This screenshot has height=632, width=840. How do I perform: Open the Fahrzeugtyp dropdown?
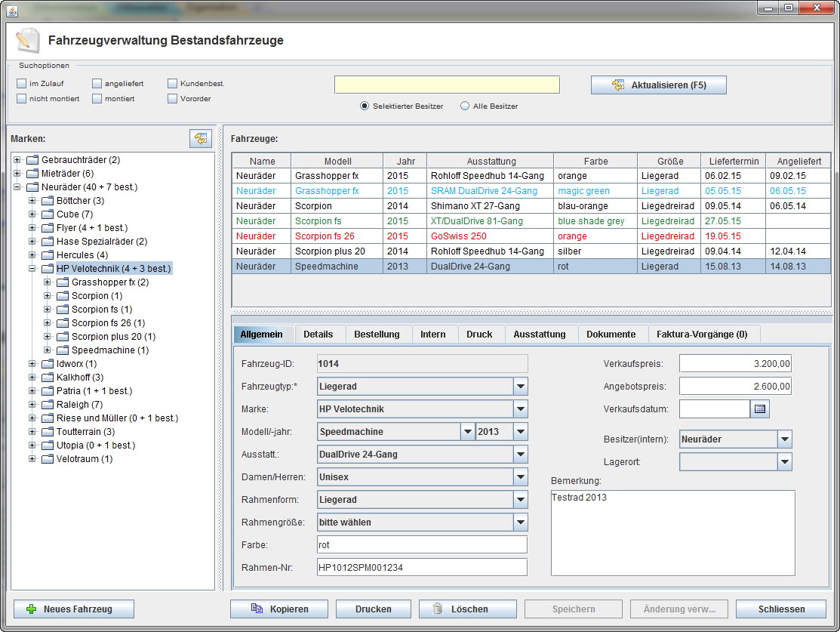tap(520, 387)
